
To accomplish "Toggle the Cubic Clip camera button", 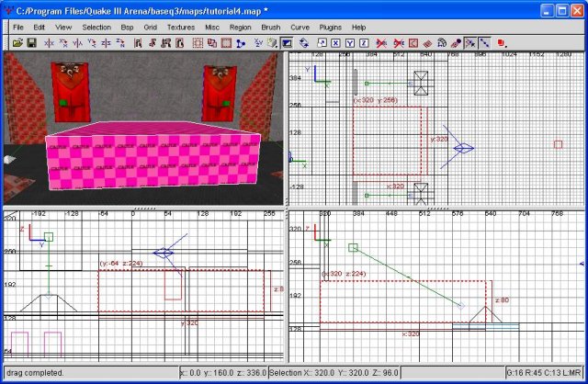I will (287, 43).
